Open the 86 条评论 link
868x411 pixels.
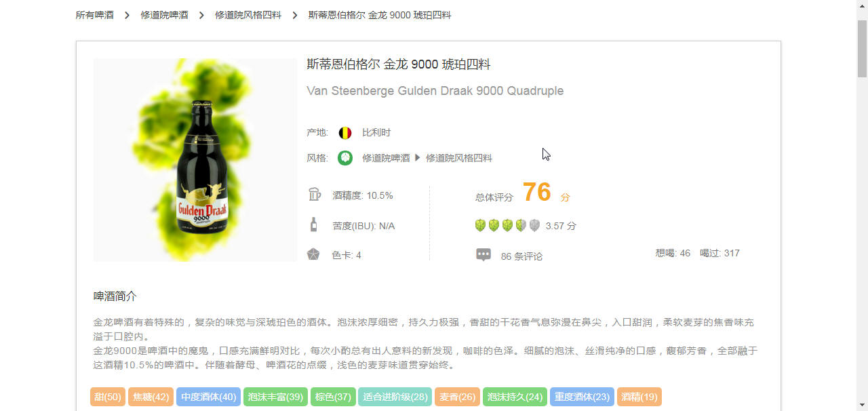point(521,256)
